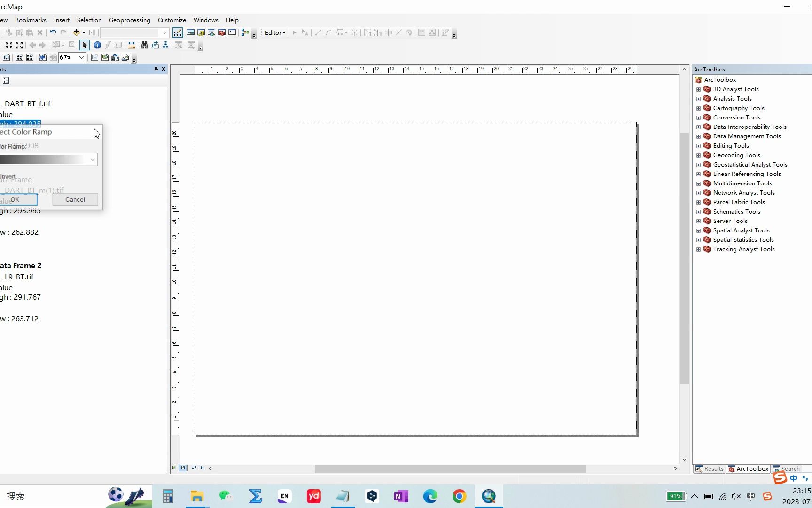
Task: Open the Add Data dropdown arrow
Action: (84, 32)
